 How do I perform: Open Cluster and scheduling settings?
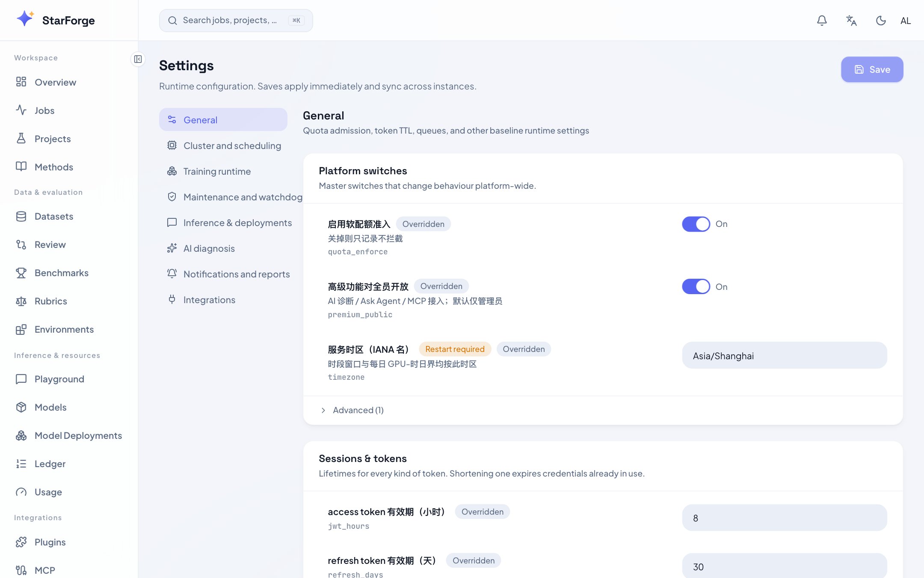tap(223, 146)
